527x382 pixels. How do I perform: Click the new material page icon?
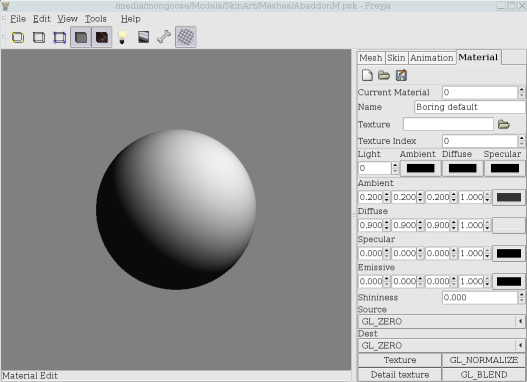pos(367,75)
